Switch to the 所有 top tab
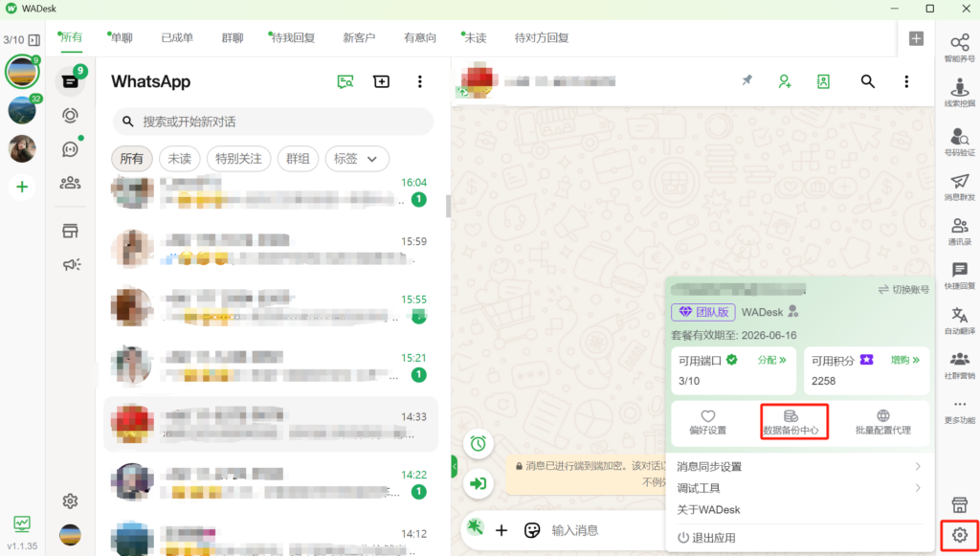 71,37
